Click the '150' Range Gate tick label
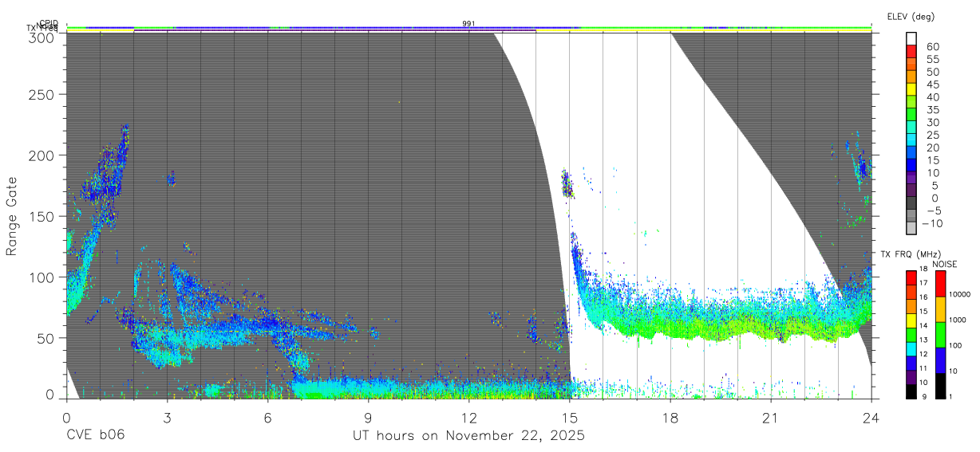Image resolution: width=980 pixels, height=452 pixels. [x=42, y=216]
